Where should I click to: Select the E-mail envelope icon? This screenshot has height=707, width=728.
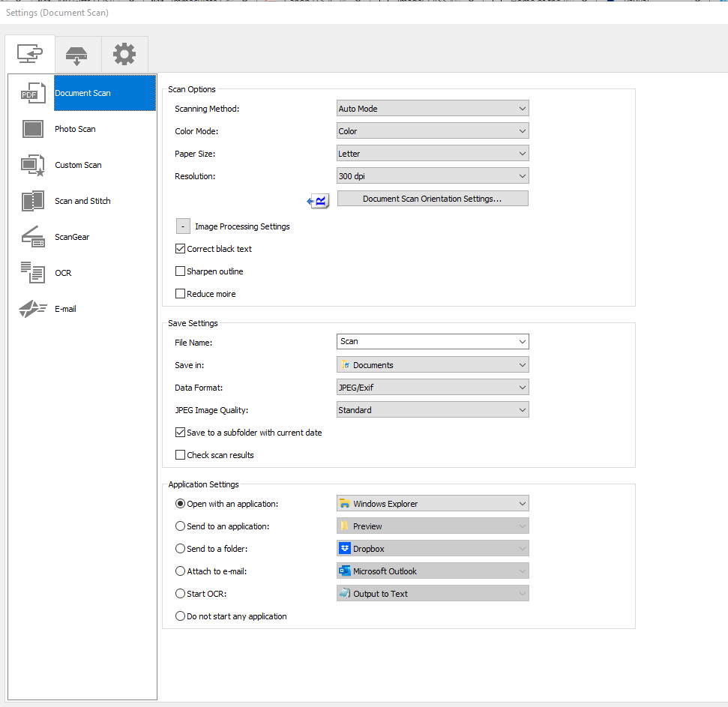click(x=33, y=309)
